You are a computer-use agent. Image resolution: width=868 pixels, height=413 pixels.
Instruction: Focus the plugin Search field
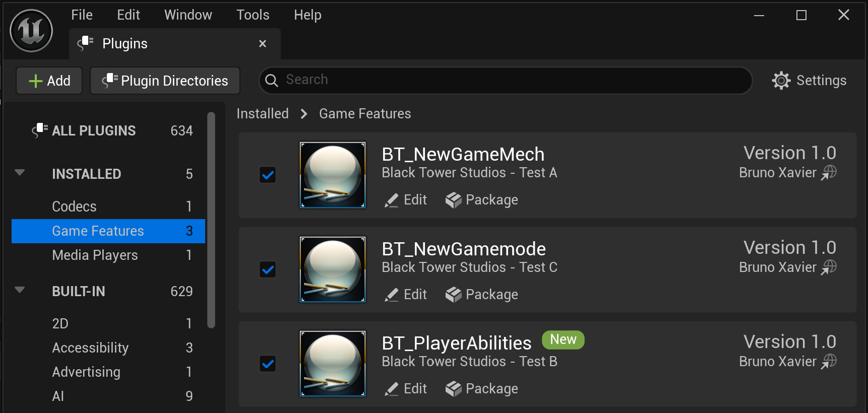pyautogui.click(x=506, y=81)
